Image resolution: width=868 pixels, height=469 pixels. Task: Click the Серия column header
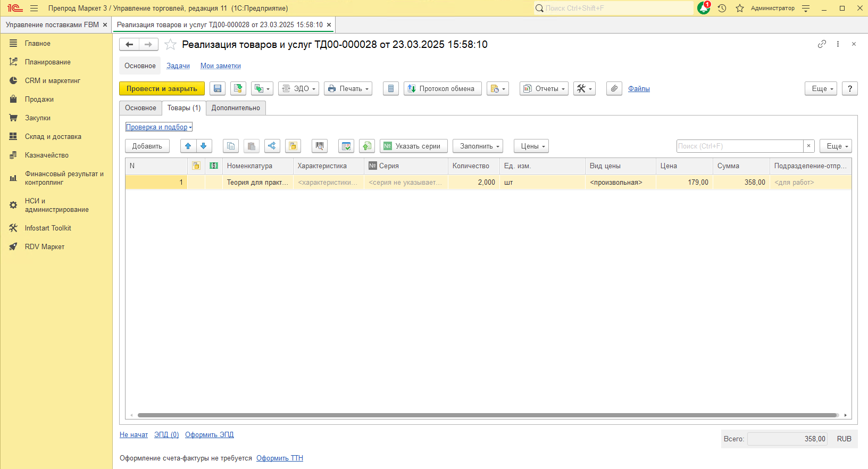point(406,166)
